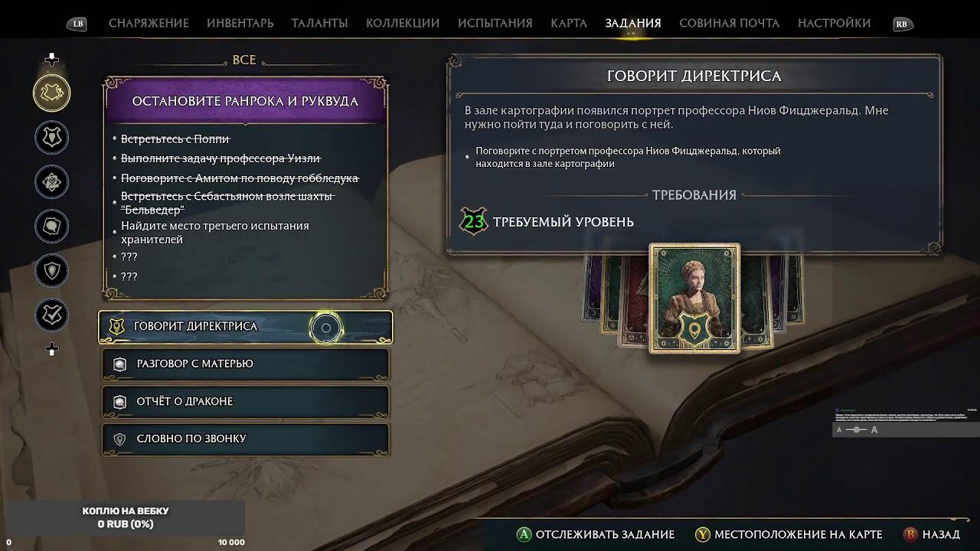
Task: Click the level 23 requirement badge
Action: click(474, 222)
